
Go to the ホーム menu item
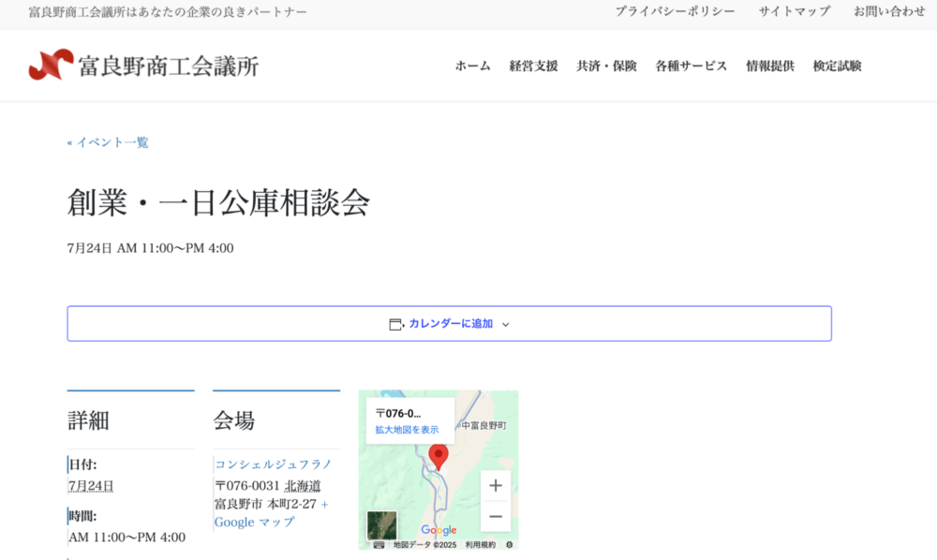[x=472, y=66]
